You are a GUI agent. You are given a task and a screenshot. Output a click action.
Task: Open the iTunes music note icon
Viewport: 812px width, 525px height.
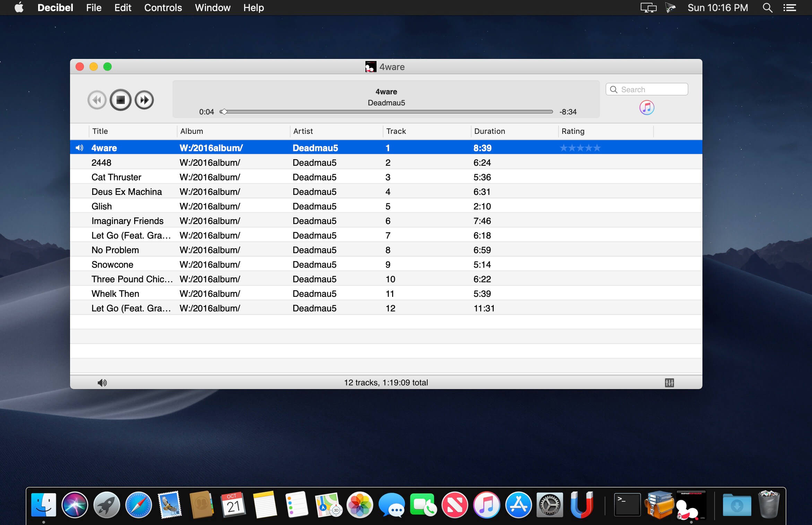647,107
